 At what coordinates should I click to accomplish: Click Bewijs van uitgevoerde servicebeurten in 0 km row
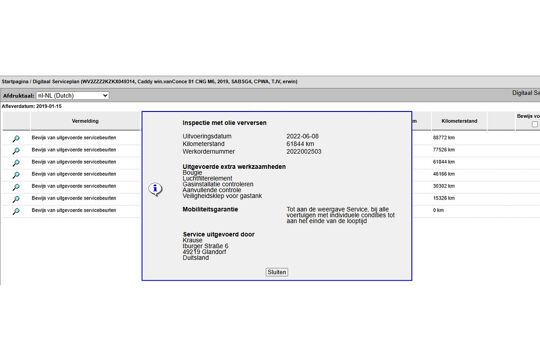click(x=74, y=210)
